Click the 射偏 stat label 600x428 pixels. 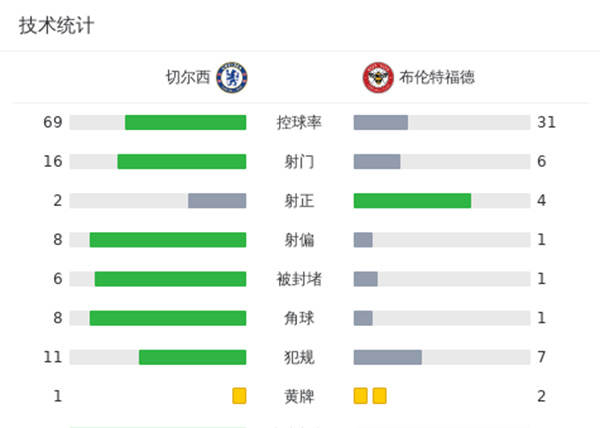(x=299, y=240)
